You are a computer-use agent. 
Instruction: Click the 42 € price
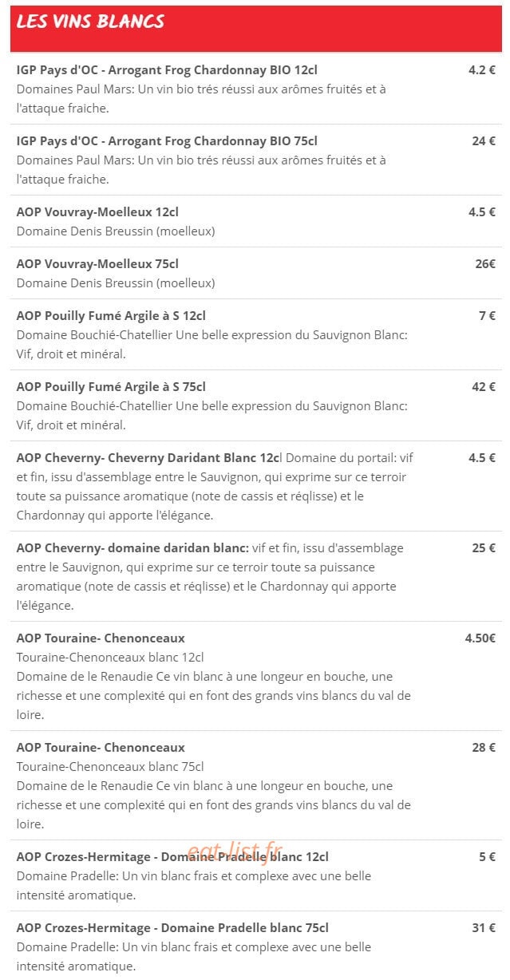[484, 387]
